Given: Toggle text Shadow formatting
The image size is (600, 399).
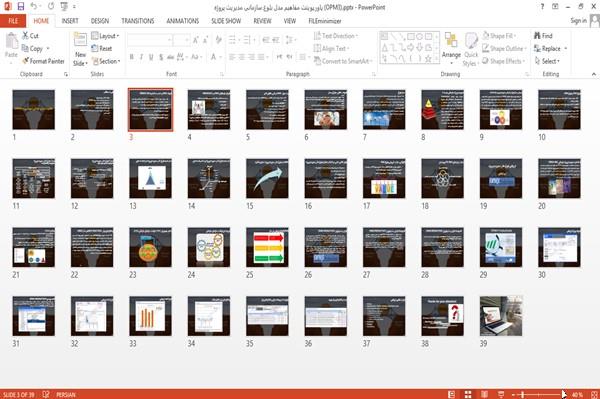Looking at the screenshot, I should [x=161, y=57].
